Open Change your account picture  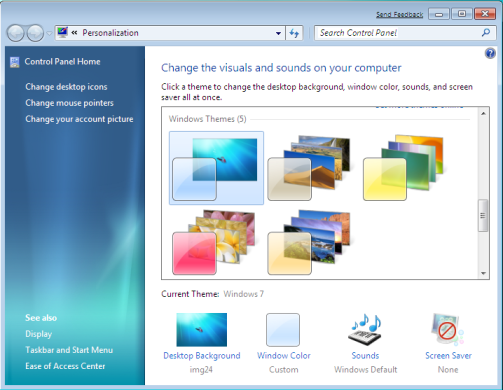[79, 119]
